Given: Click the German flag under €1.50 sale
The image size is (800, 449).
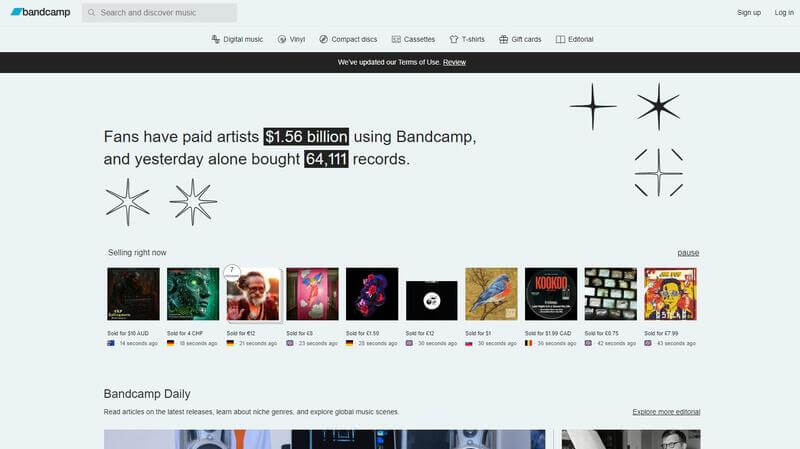Looking at the screenshot, I should point(349,343).
